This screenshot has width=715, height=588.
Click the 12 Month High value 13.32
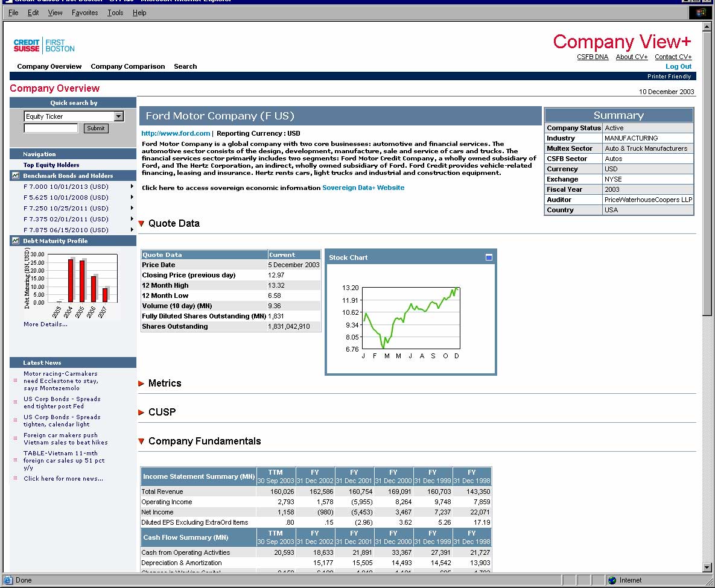point(276,285)
